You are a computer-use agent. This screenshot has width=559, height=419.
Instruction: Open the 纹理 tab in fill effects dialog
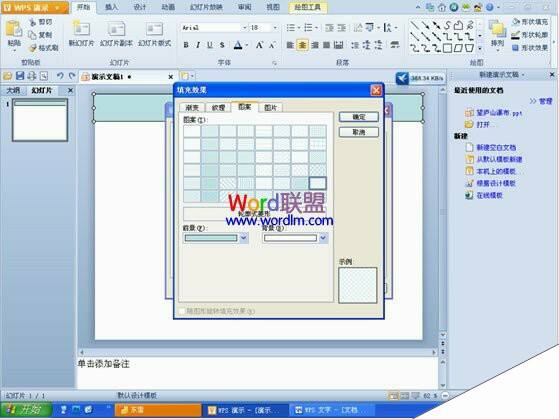(218, 107)
